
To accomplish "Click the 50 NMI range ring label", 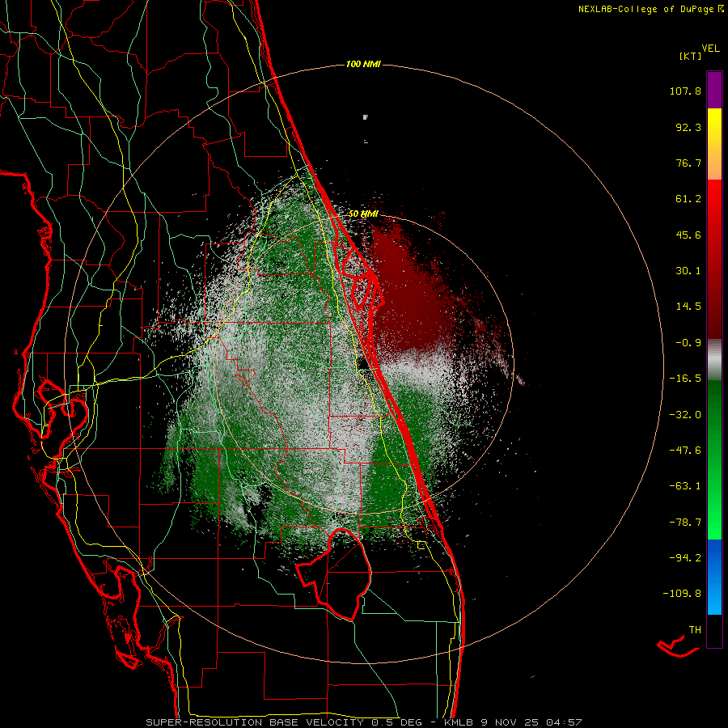I will click(x=363, y=214).
